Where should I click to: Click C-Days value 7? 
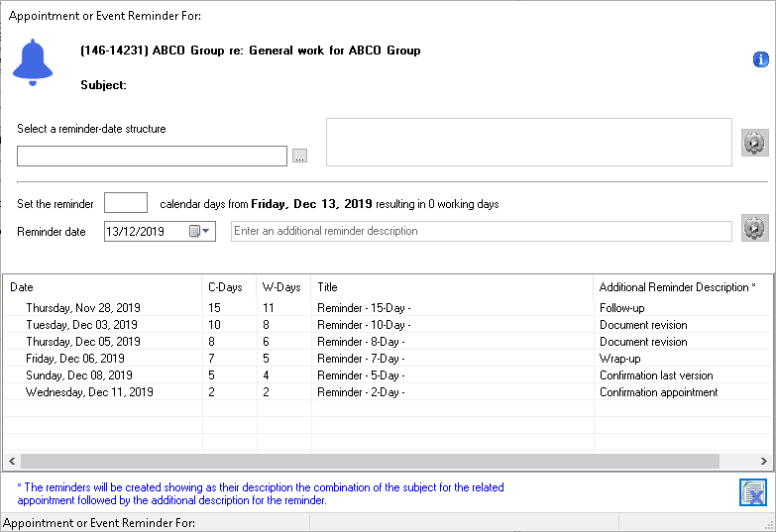pyautogui.click(x=211, y=359)
